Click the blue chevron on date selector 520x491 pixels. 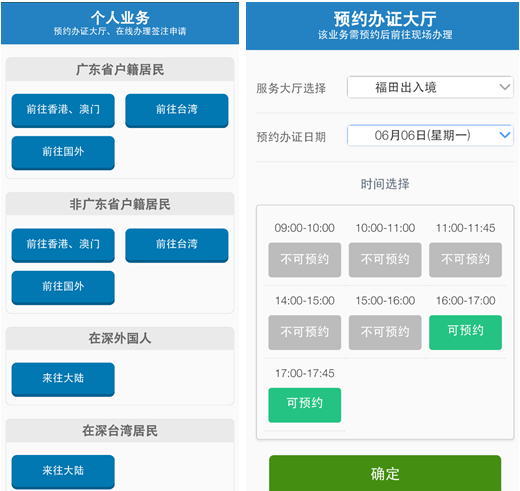505,135
